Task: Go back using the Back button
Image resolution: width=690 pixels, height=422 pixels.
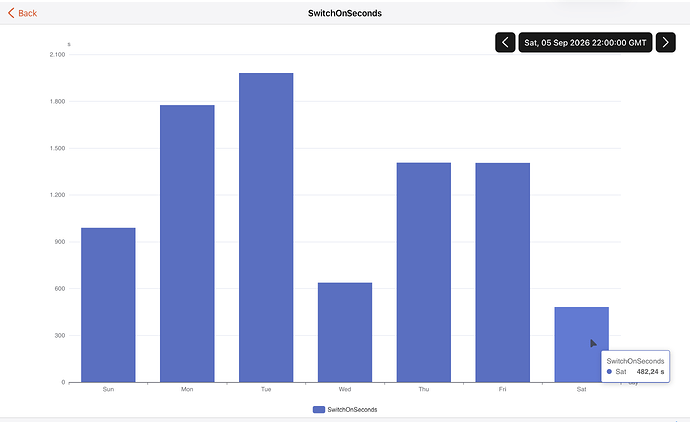Action: [x=22, y=13]
